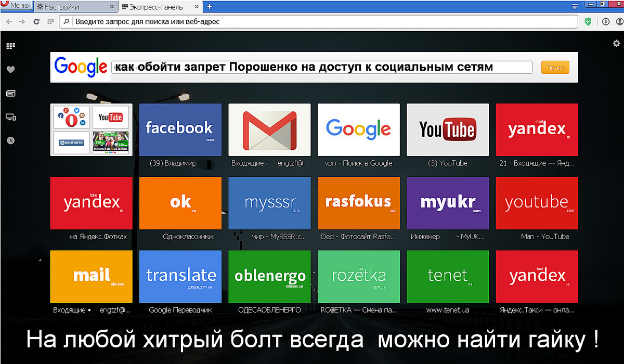Open the downloads icon
This screenshot has height=364, width=624.
(x=606, y=22)
